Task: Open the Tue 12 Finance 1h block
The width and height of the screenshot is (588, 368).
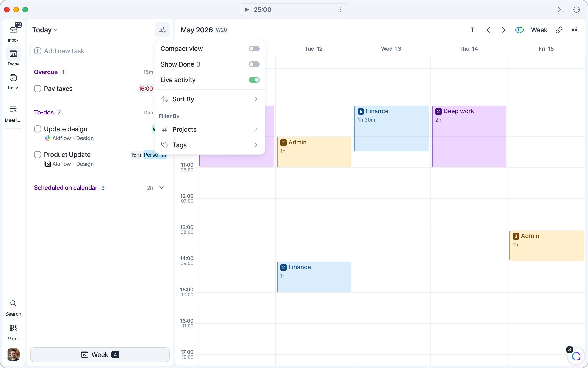Action: 314,276
